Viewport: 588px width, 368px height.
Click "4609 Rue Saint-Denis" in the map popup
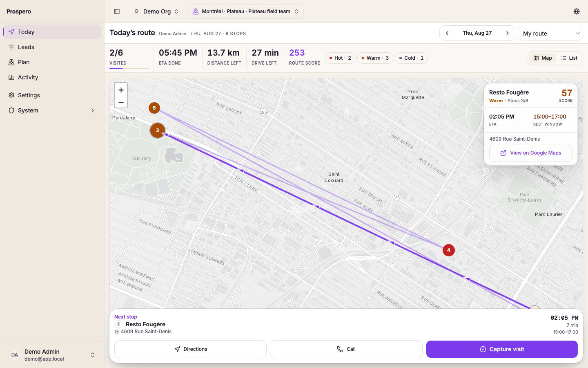tap(514, 139)
